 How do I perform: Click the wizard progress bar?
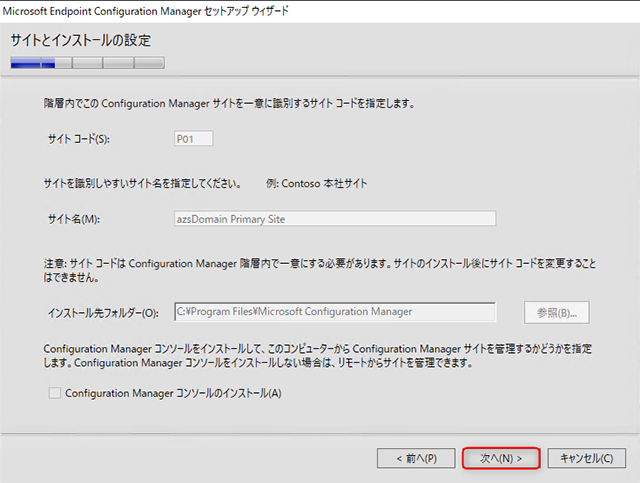pyautogui.click(x=87, y=63)
